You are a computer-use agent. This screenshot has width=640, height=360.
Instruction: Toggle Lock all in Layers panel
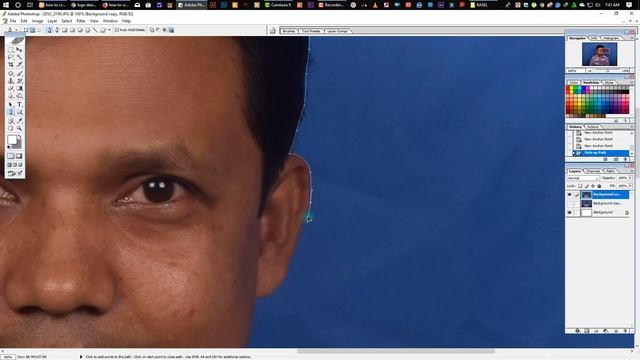(x=599, y=186)
